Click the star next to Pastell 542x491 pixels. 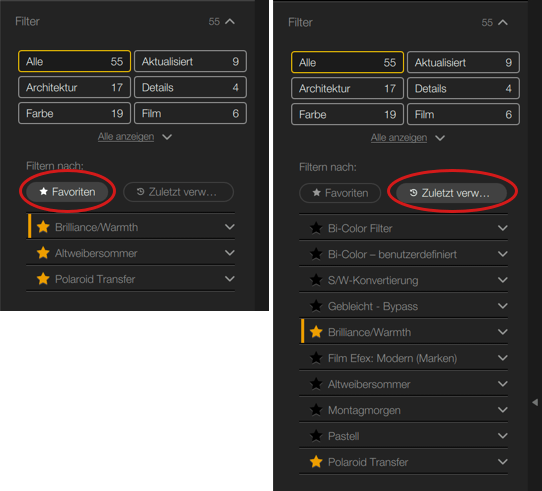click(316, 436)
